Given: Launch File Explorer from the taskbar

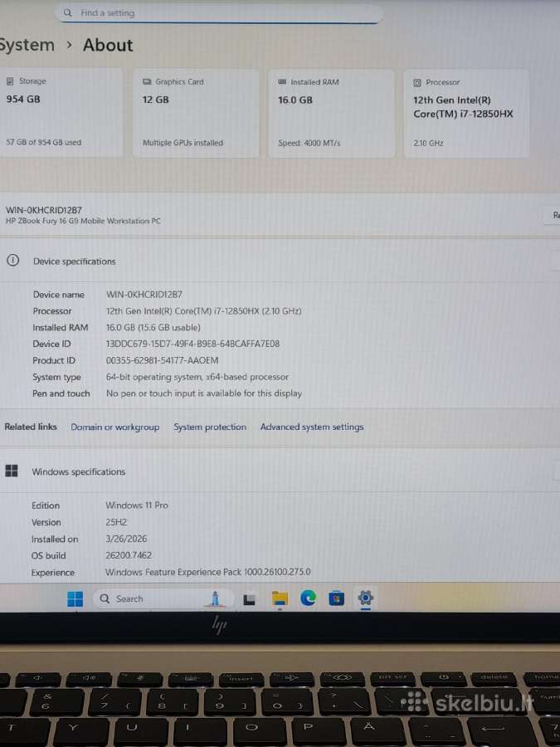Looking at the screenshot, I should (x=280, y=598).
